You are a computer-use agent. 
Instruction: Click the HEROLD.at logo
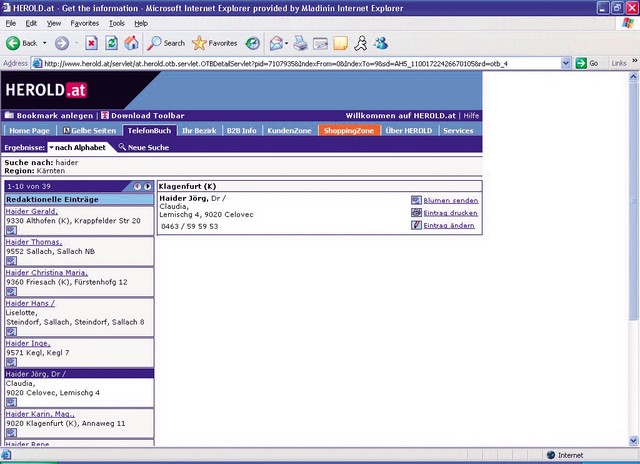[46, 90]
